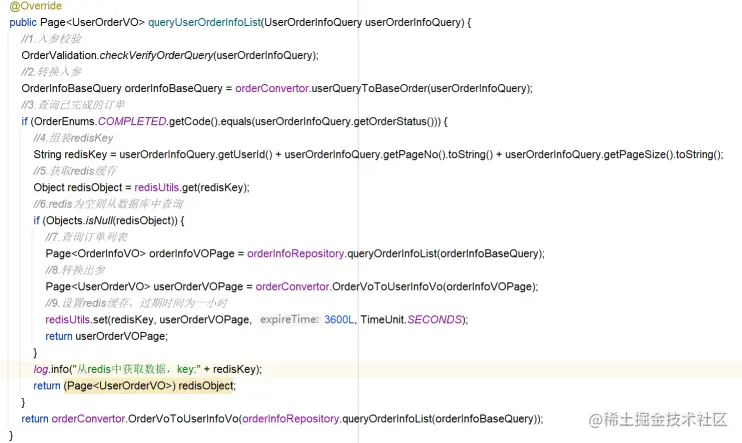Click the Objects.isNull check
742x443 pixels.
pyautogui.click(x=112, y=221)
